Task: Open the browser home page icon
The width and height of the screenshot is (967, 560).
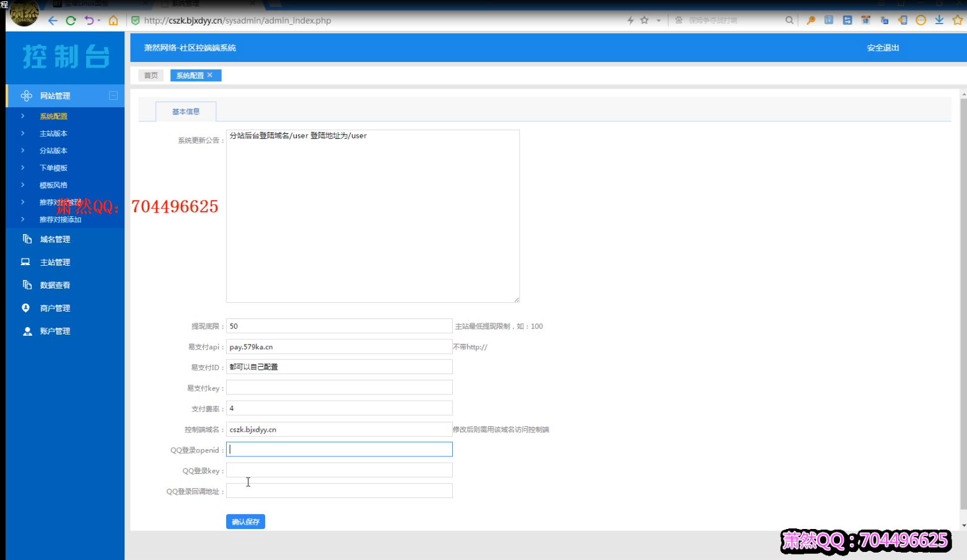Action: (113, 20)
